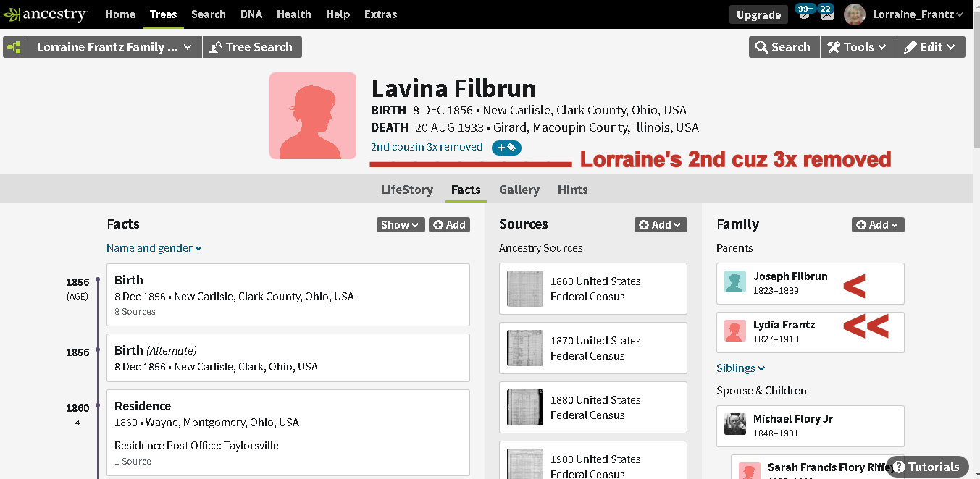Open the 1860 United States Federal Census thumbnail
The height and width of the screenshot is (479, 980).
pyautogui.click(x=525, y=289)
